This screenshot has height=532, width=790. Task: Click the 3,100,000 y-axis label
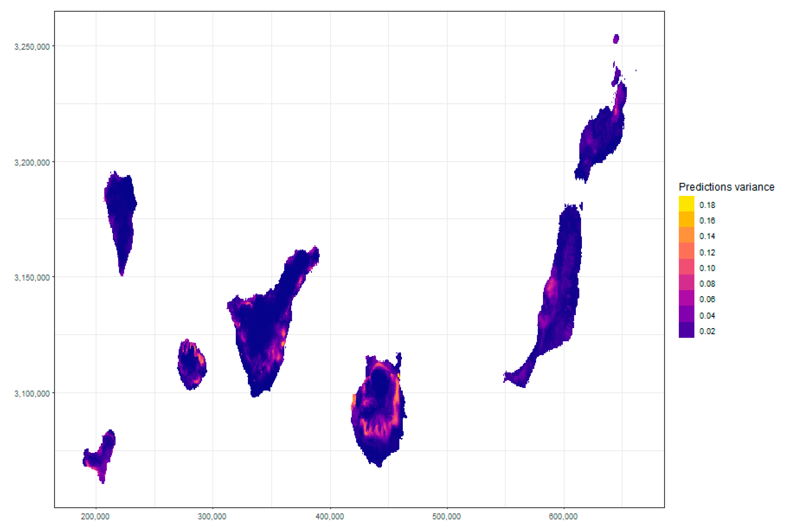(32, 393)
